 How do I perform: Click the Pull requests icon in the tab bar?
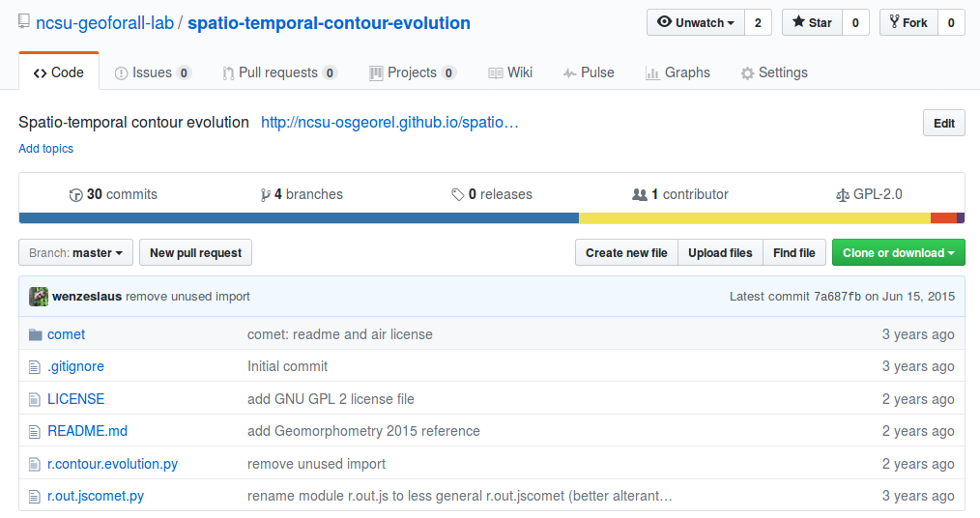click(x=228, y=73)
